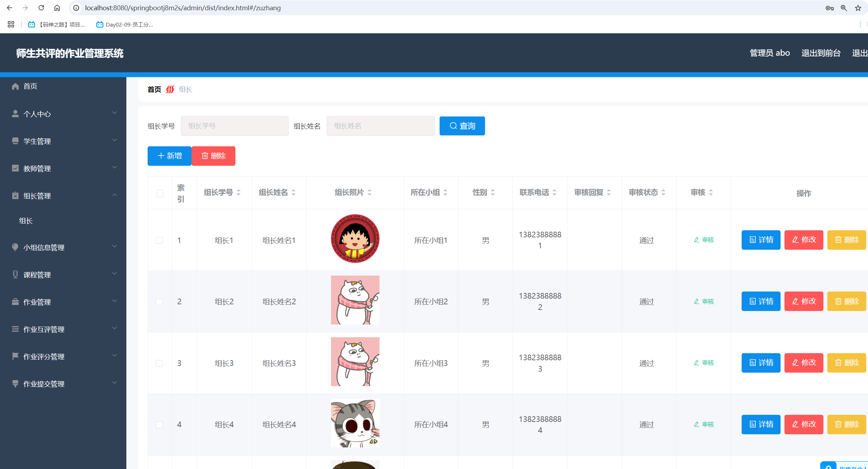Viewport: 868px width, 469px height.
Task: Click the red breadcrumb icon after 首页
Action: 170,89
